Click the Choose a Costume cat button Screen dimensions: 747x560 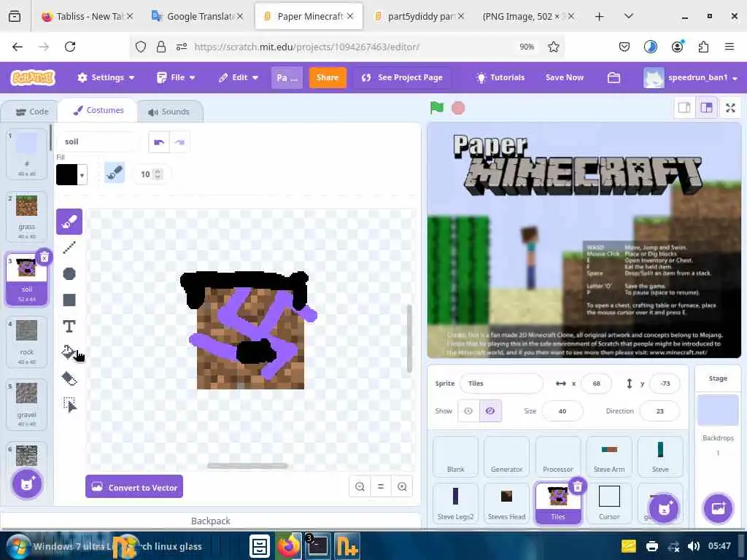[x=27, y=484]
